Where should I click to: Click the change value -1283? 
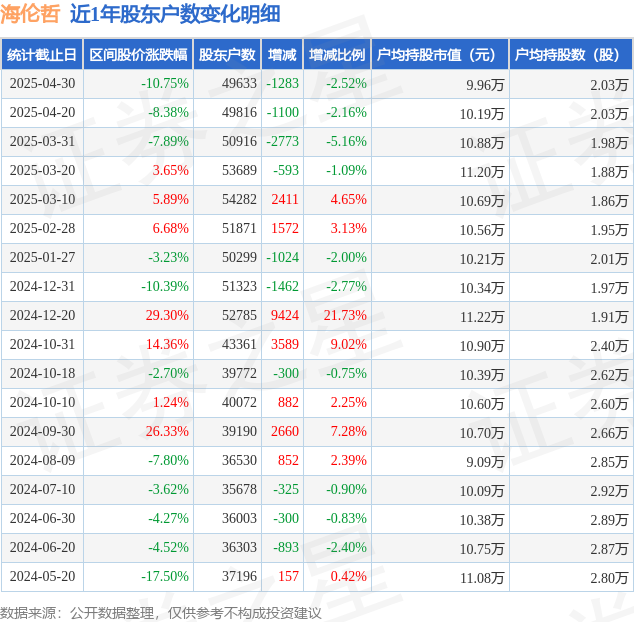283,83
